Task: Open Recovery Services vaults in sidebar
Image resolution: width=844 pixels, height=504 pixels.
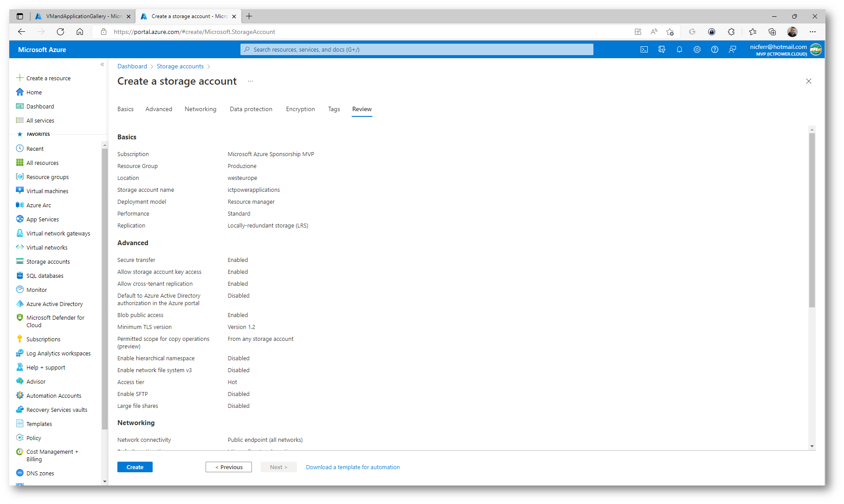Action: pos(57,410)
